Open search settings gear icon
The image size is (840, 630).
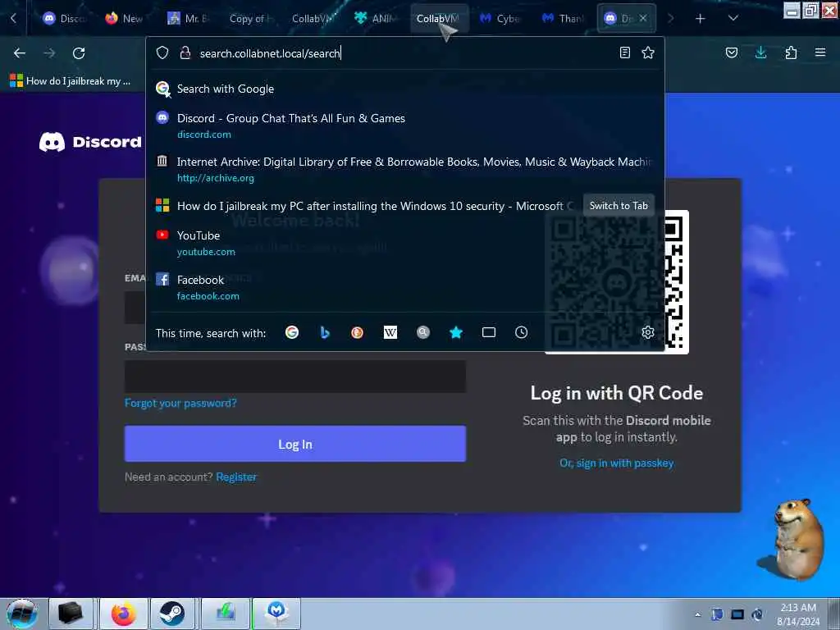pos(648,333)
